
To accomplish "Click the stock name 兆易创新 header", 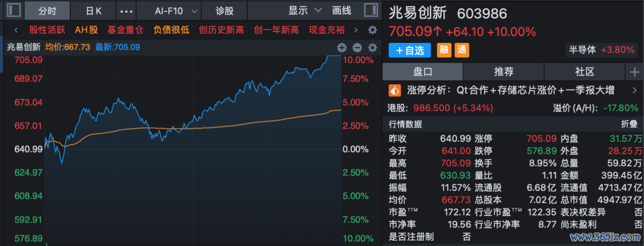I will point(417,14).
